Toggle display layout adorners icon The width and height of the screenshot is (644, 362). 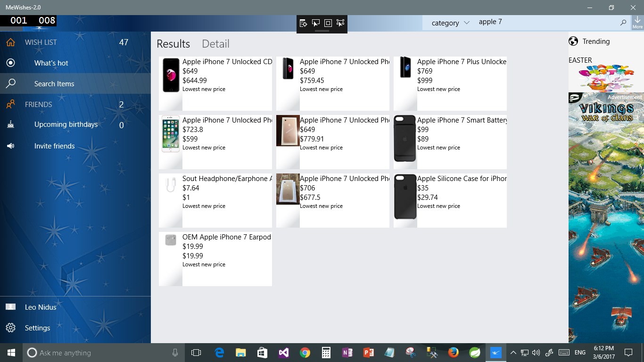pyautogui.click(x=328, y=23)
